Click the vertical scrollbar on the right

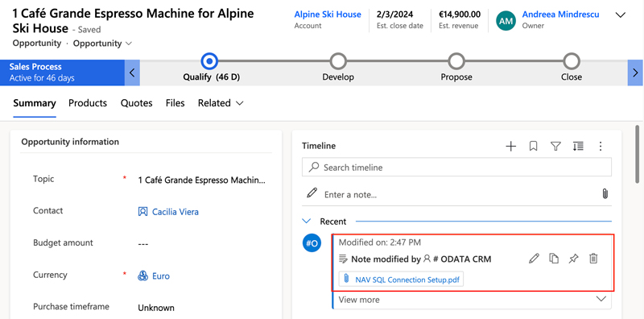(x=637, y=154)
